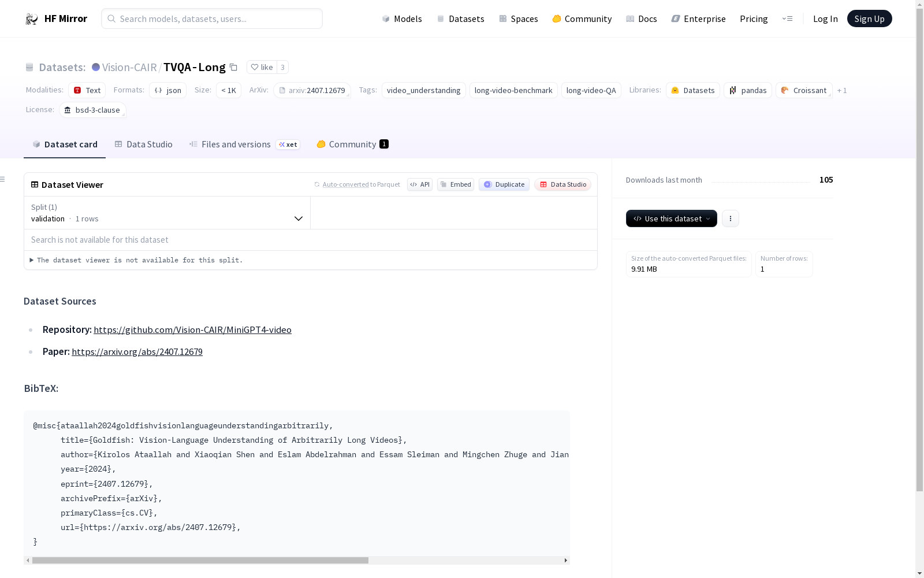Screen dimensions: 924x578
Task: Expand the +1 more libraries
Action: click(842, 90)
